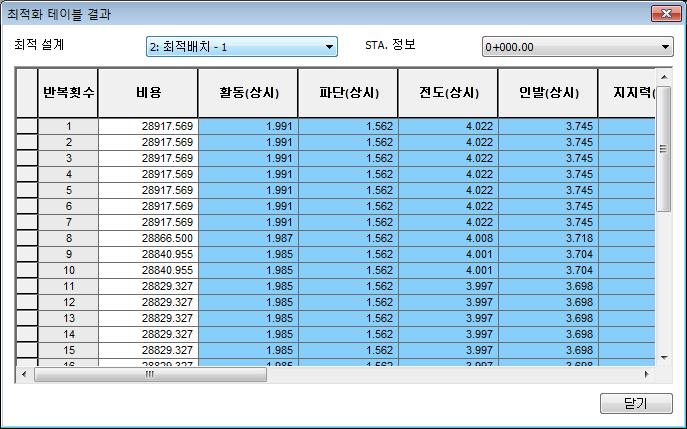Select the 반복횟수 column header
Image resolution: width=687 pixels, height=429 pixels.
68,93
